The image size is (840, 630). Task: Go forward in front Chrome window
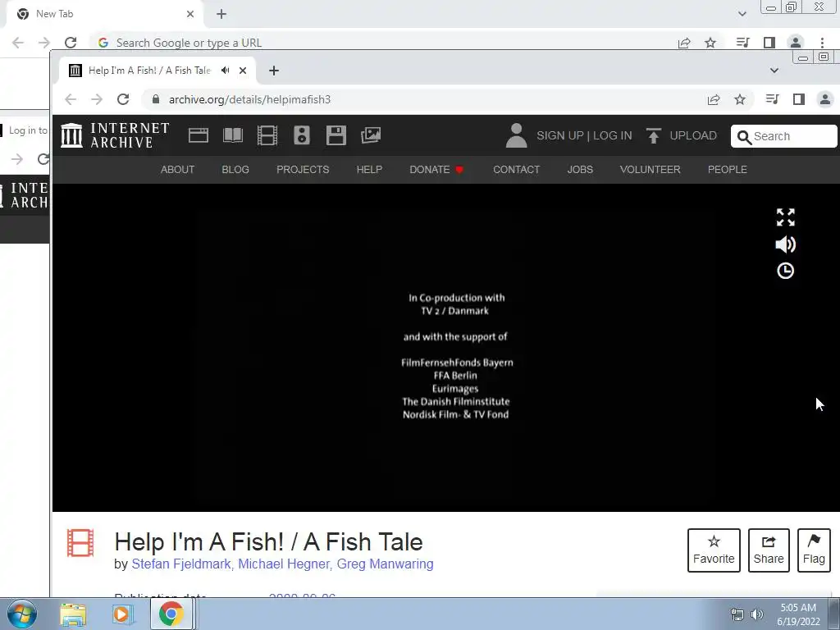(97, 99)
